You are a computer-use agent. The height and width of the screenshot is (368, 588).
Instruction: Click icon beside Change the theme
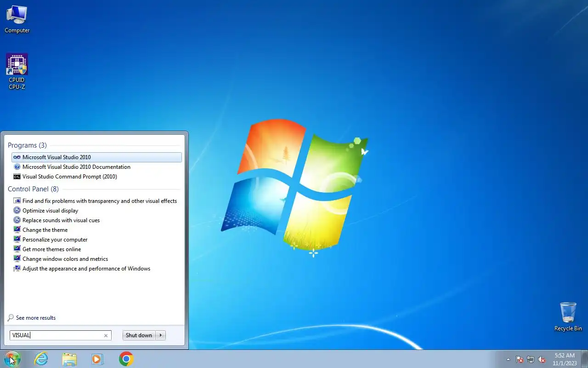coord(17,230)
